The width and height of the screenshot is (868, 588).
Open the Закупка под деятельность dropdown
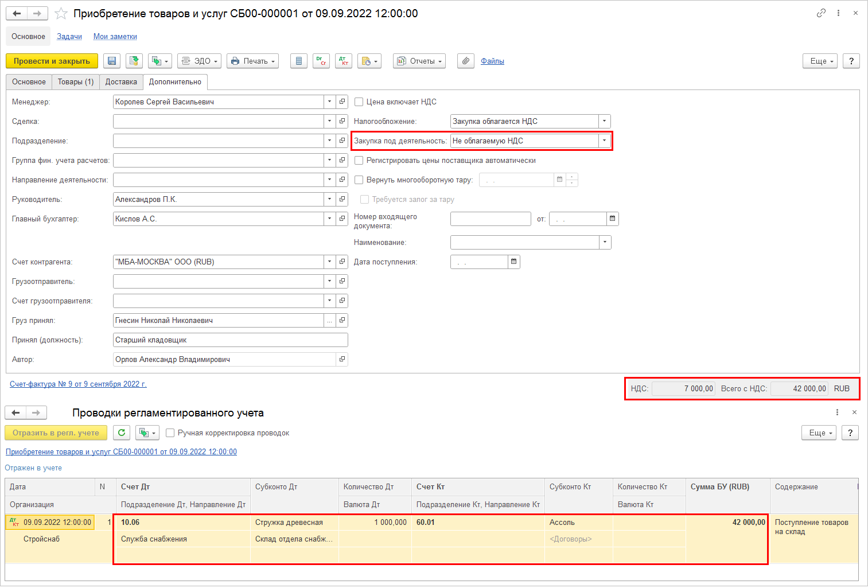coord(604,141)
